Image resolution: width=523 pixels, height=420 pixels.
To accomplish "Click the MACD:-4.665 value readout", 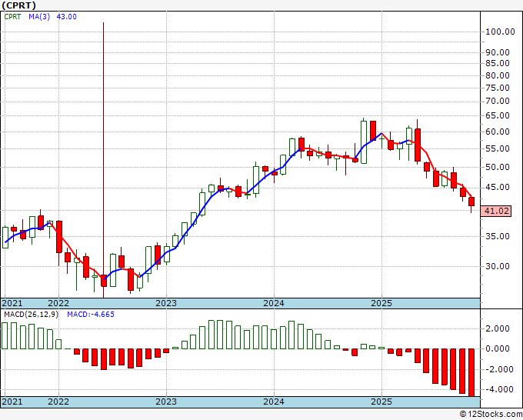I will point(91,315).
